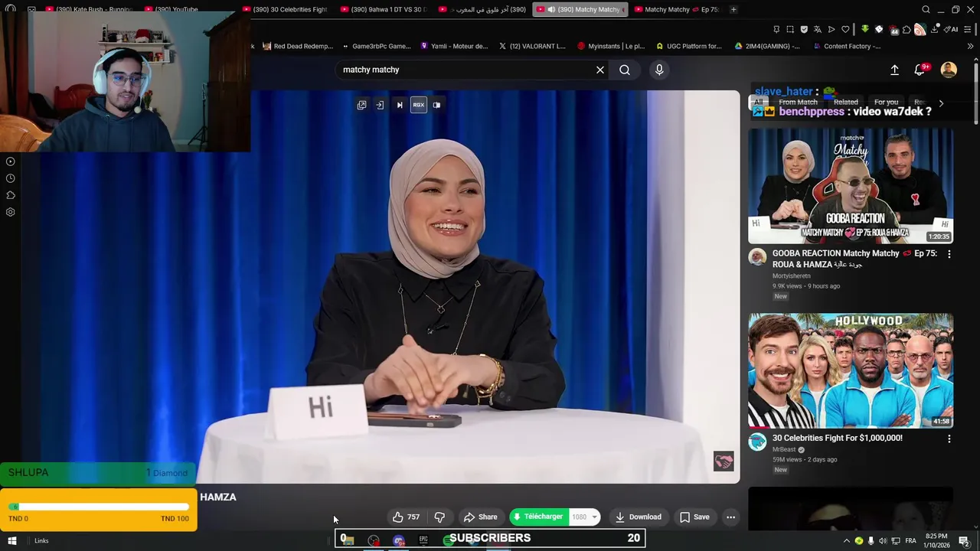Like the video with 757 likes

(405, 517)
